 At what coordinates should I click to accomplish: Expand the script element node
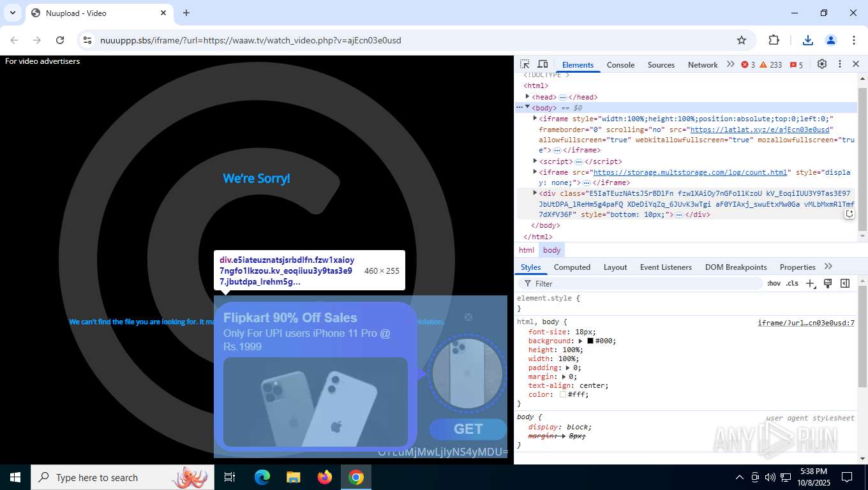click(x=535, y=161)
